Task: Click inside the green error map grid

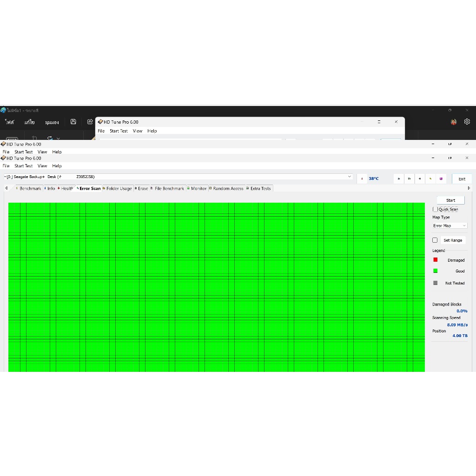Action: point(216,287)
